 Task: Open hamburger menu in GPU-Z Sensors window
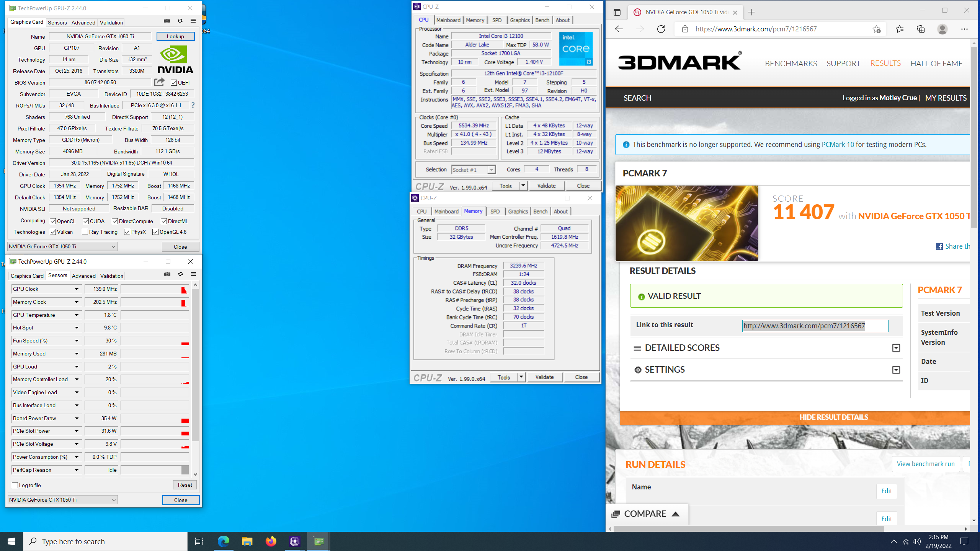(x=193, y=274)
